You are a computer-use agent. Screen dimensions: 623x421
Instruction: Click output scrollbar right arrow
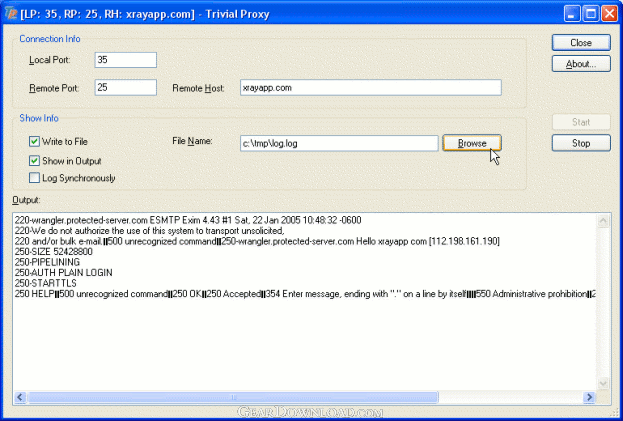(590, 397)
